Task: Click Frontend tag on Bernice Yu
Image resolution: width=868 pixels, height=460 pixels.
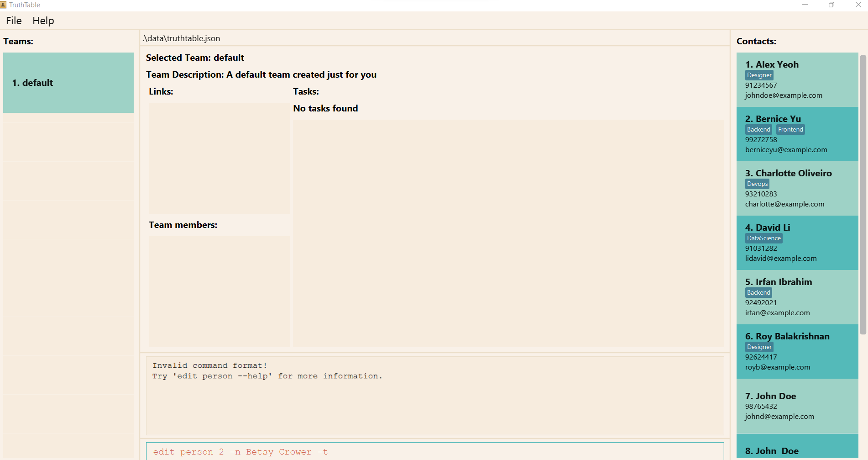Action: [790, 130]
